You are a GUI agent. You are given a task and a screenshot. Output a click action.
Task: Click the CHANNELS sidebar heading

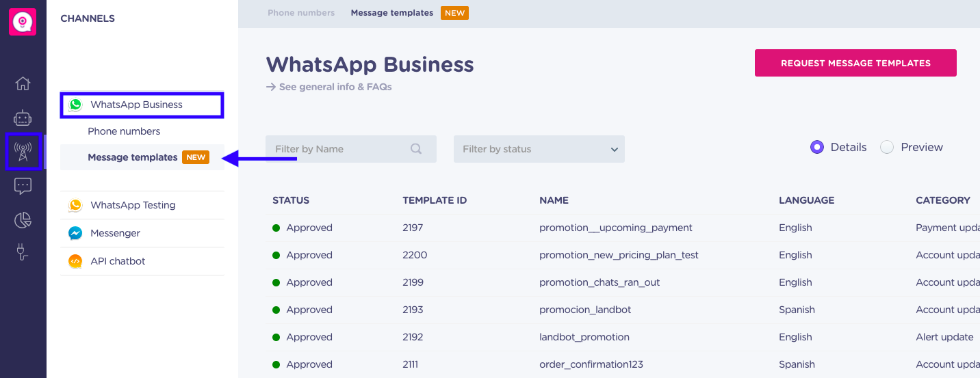(88, 18)
